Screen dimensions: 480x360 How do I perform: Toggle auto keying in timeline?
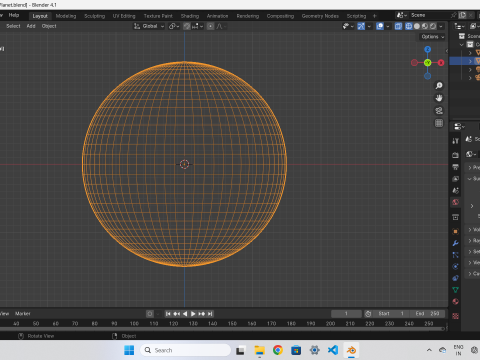(150, 314)
